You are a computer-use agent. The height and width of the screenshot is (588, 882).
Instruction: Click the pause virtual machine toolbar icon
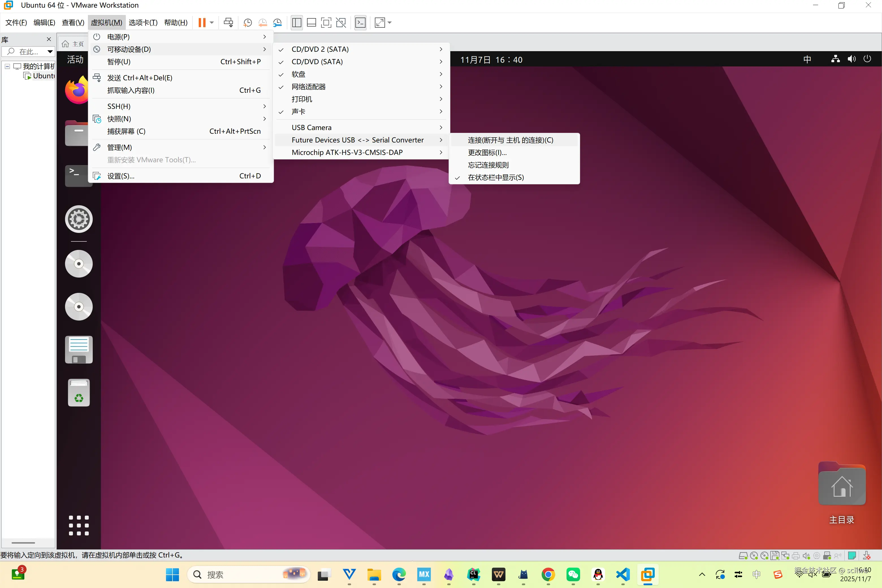[202, 23]
